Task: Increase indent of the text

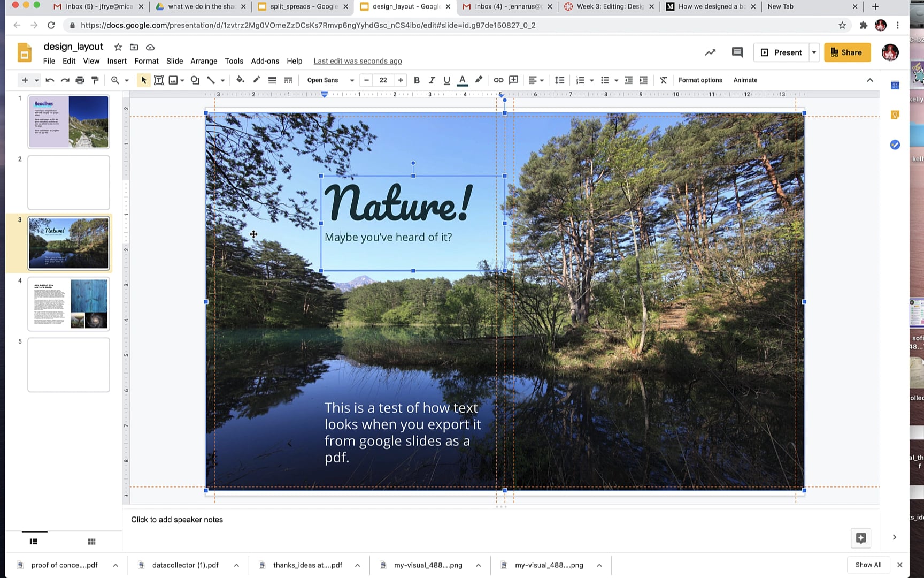Action: pyautogui.click(x=644, y=80)
